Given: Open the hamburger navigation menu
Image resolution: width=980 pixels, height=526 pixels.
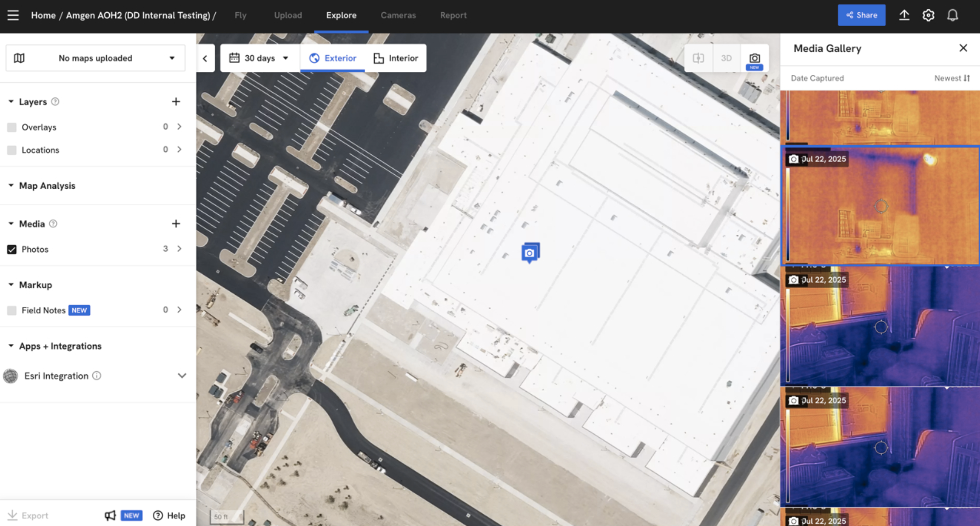Looking at the screenshot, I should 13,15.
